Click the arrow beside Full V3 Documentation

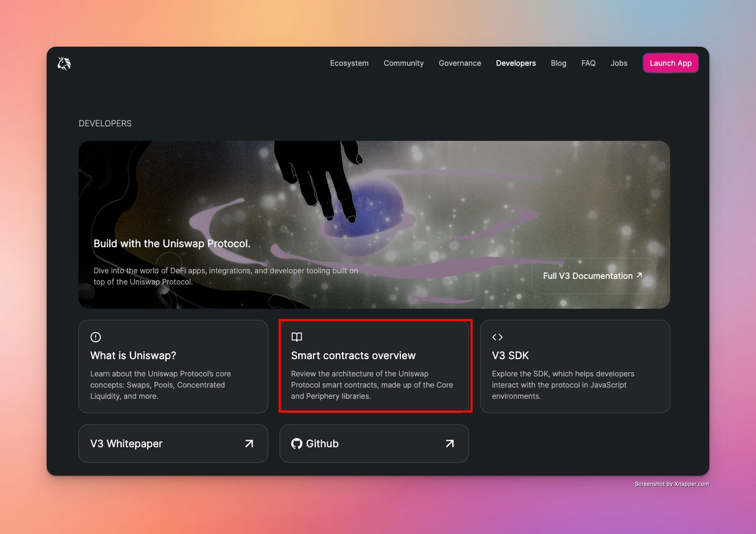coord(639,275)
